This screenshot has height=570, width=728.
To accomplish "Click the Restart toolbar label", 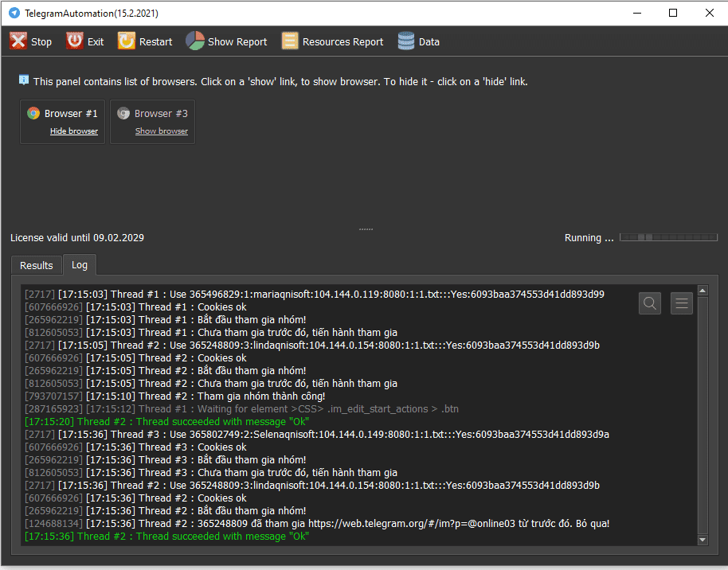I will [155, 41].
